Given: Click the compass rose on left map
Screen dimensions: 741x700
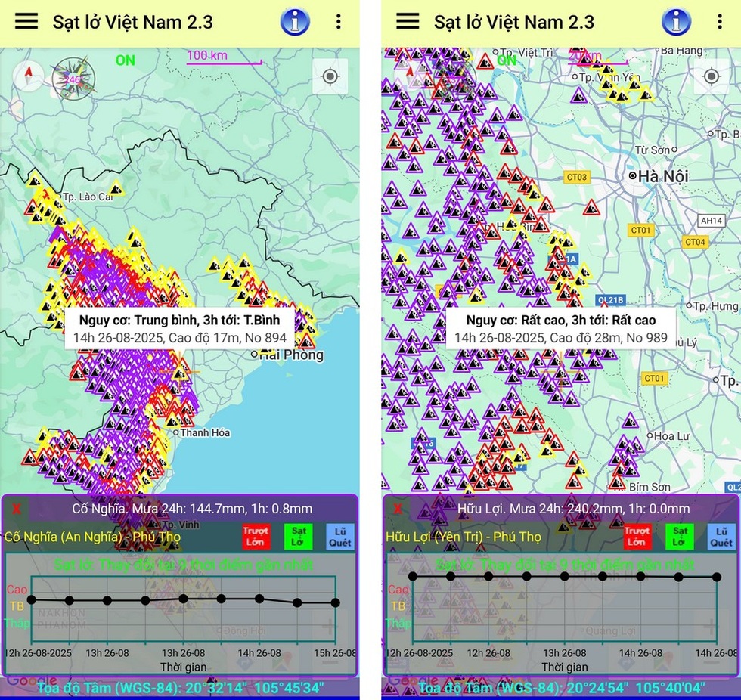Looking at the screenshot, I should coord(70,77).
